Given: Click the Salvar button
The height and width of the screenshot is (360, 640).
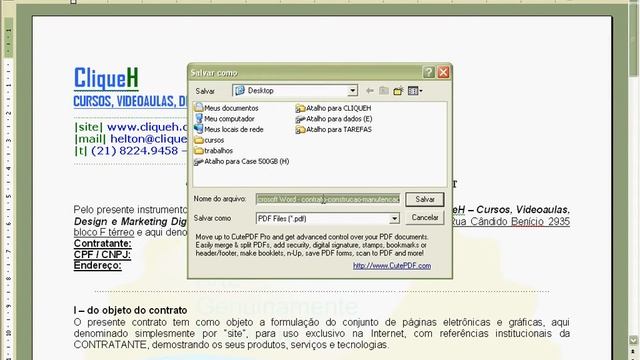Looking at the screenshot, I should pos(424,199).
